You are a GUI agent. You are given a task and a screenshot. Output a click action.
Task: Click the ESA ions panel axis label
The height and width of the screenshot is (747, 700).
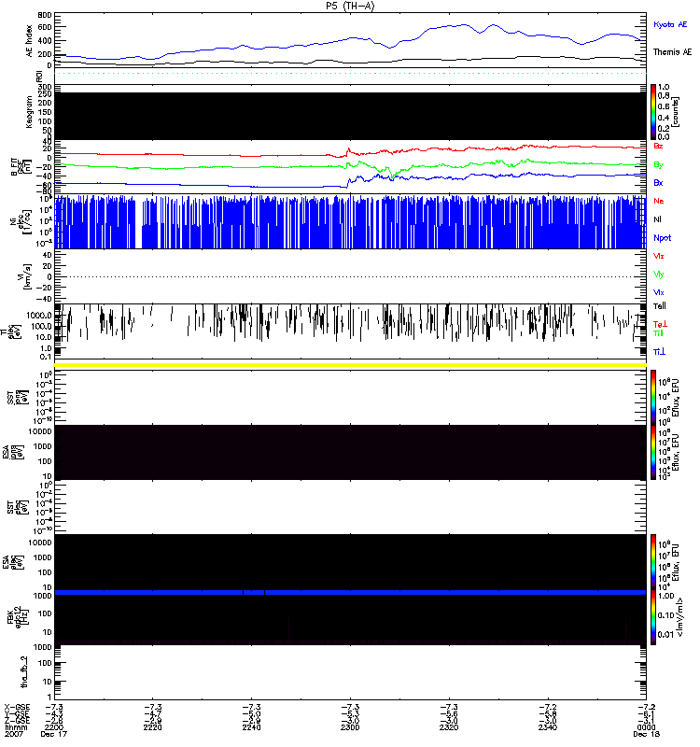pyautogui.click(x=12, y=453)
